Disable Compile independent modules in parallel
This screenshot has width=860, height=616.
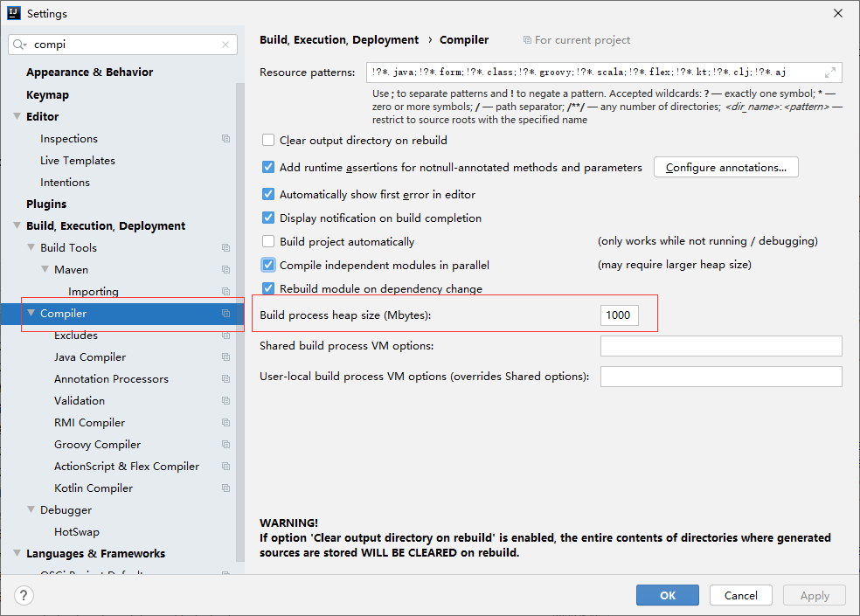268,266
